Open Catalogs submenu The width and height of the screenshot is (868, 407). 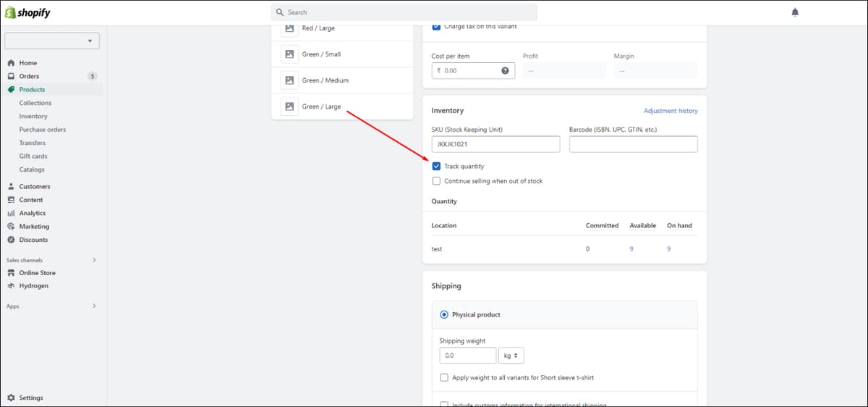[32, 169]
